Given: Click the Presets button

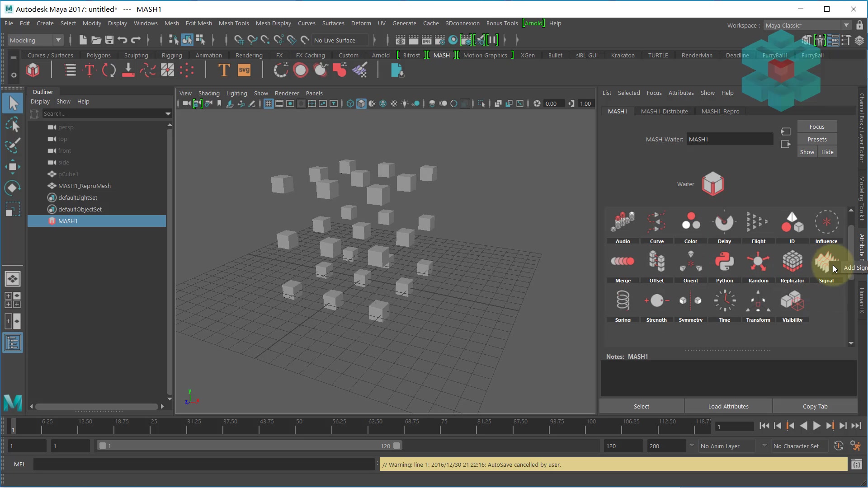Looking at the screenshot, I should point(816,139).
